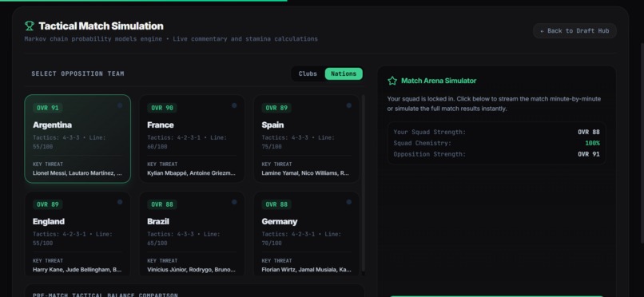Click Vinícius Júnior, Rodrygo key threat text

pos(192,270)
